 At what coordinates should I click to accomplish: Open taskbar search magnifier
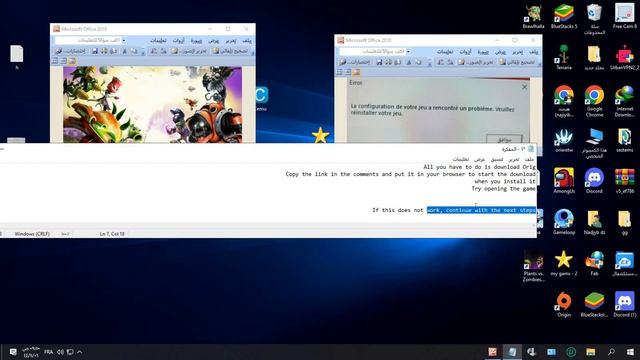pyautogui.click(x=611, y=352)
